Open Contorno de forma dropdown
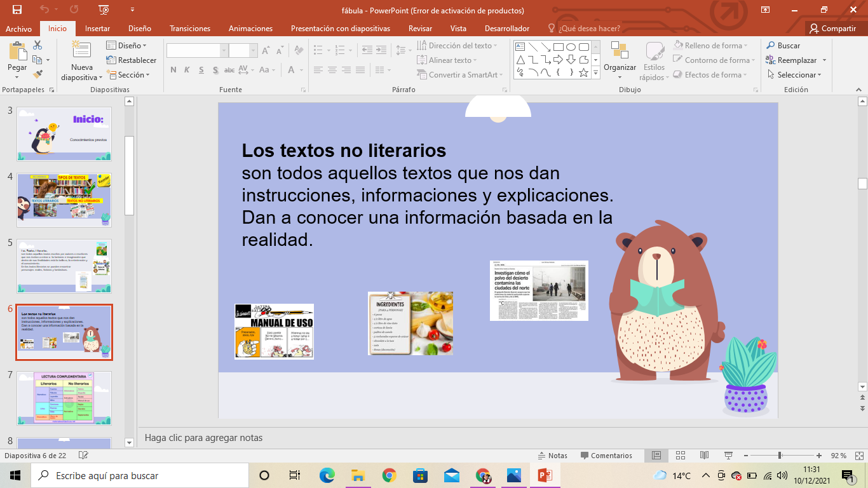Image resolution: width=868 pixels, height=488 pixels. click(x=714, y=60)
